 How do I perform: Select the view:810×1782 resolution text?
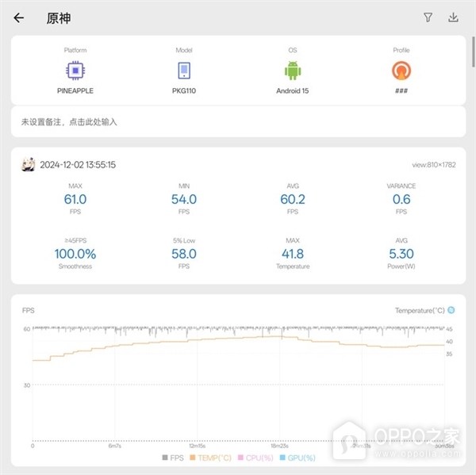(433, 164)
